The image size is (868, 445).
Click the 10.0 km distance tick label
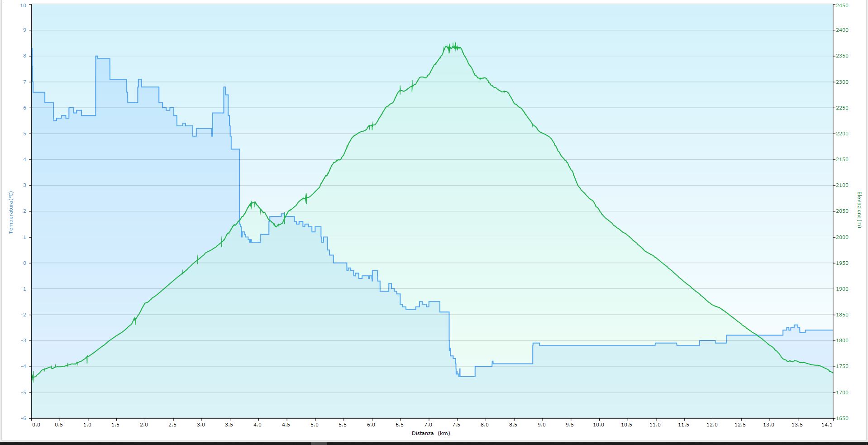[598, 425]
